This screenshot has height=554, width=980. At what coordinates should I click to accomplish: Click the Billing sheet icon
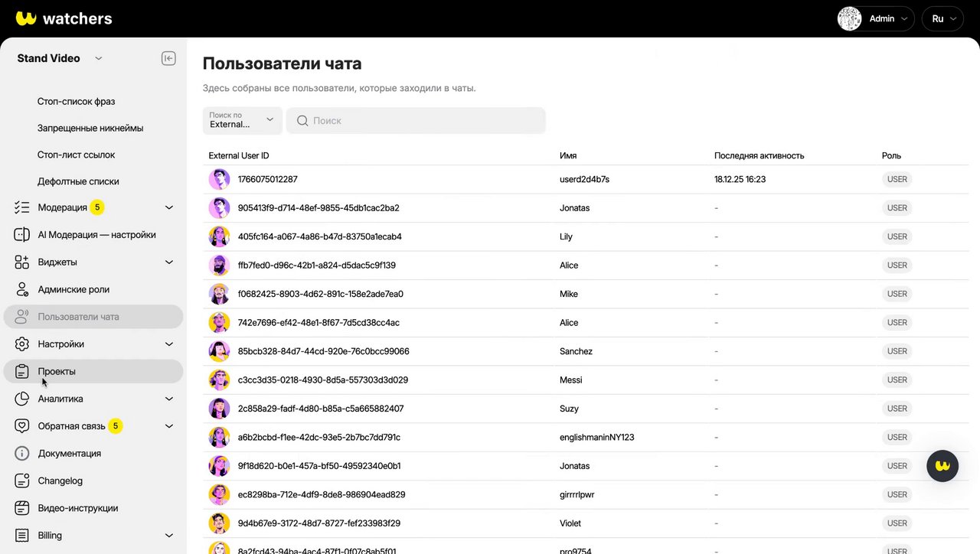coord(22,536)
